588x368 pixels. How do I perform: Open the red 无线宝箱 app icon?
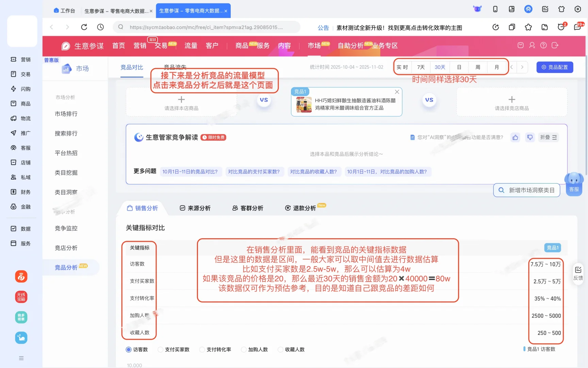point(21,297)
